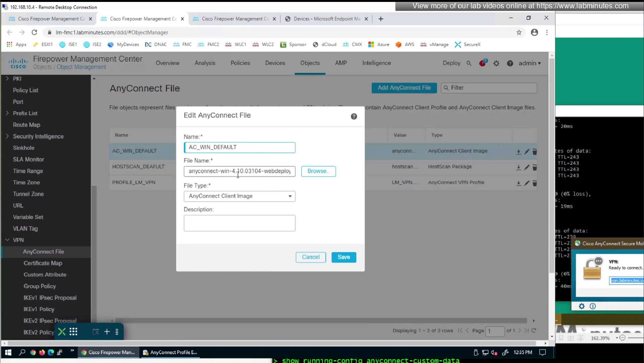Open the Policies menu tab
Screen dimensions: 644x363
pyautogui.click(x=240, y=63)
